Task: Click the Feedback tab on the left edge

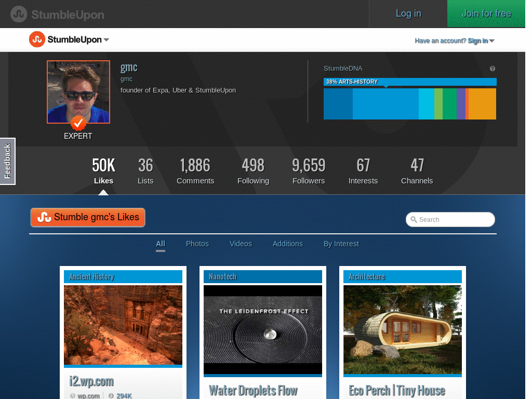Action: pos(7,162)
